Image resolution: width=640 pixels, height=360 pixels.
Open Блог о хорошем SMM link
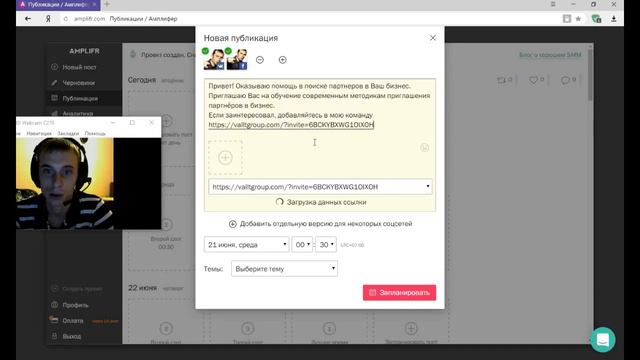[x=550, y=55]
